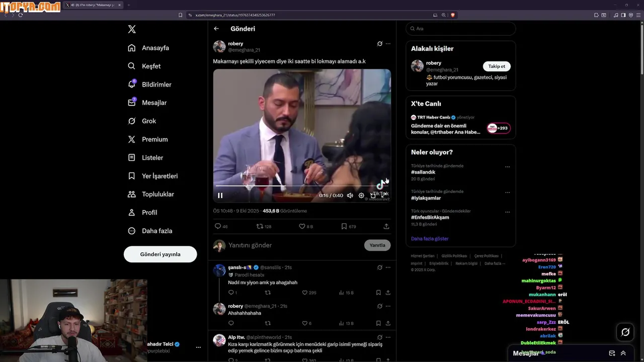Open the #EnfesBirAkşam trend
644x362 pixels.
[x=430, y=217]
